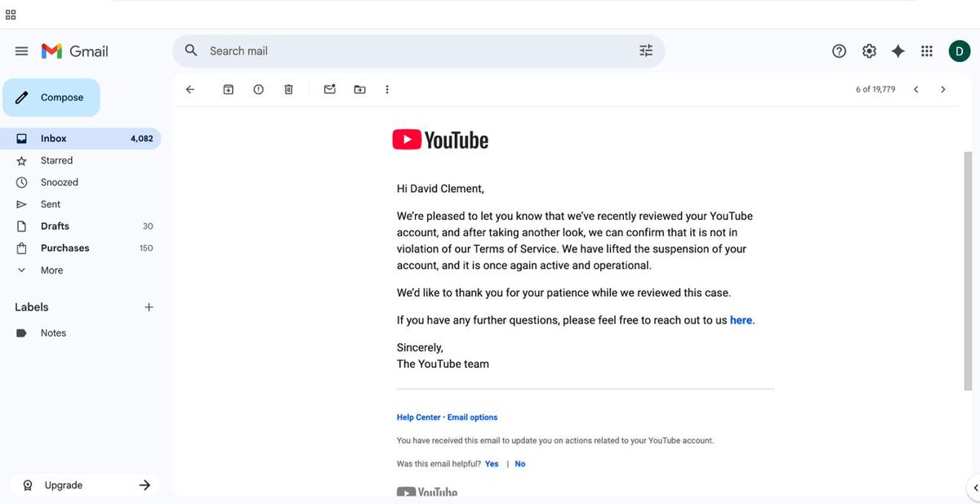
Task: Show search options filter icon
Action: tap(646, 51)
